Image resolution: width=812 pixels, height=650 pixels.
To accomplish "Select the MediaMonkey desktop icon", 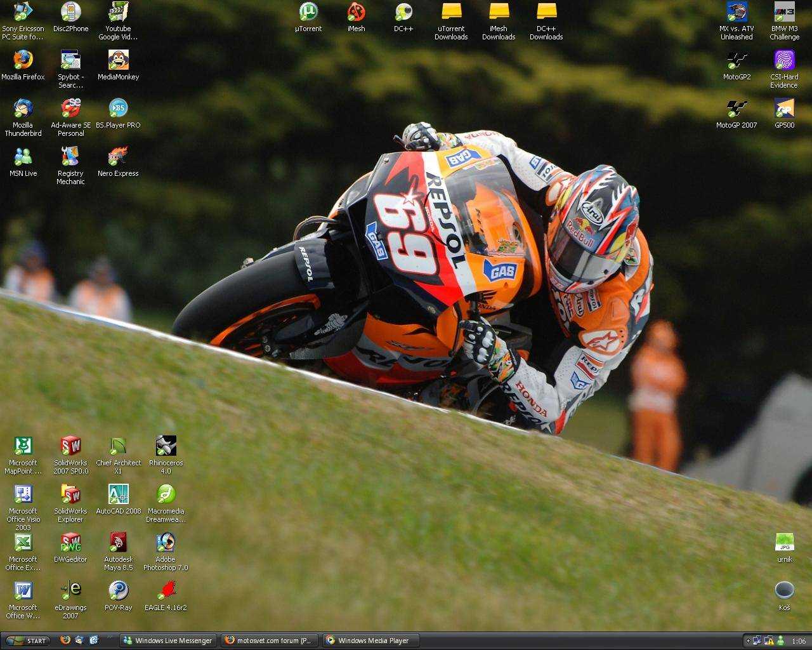I will click(118, 65).
